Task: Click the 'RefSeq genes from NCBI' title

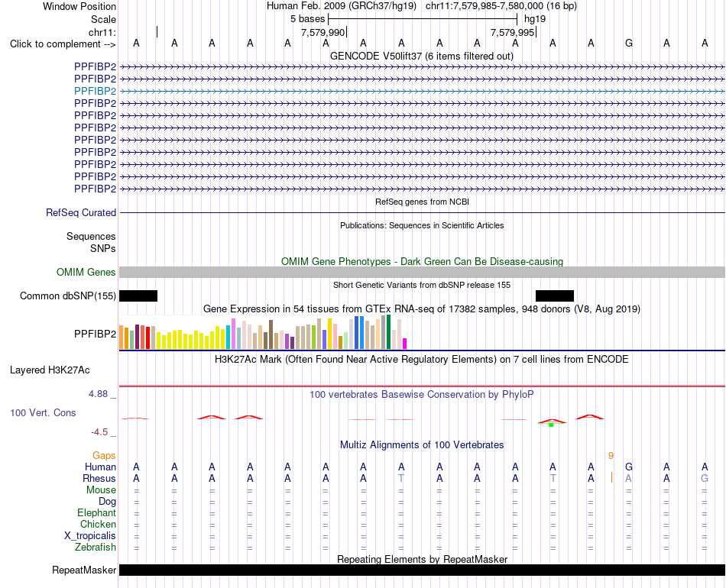Action: click(x=422, y=202)
